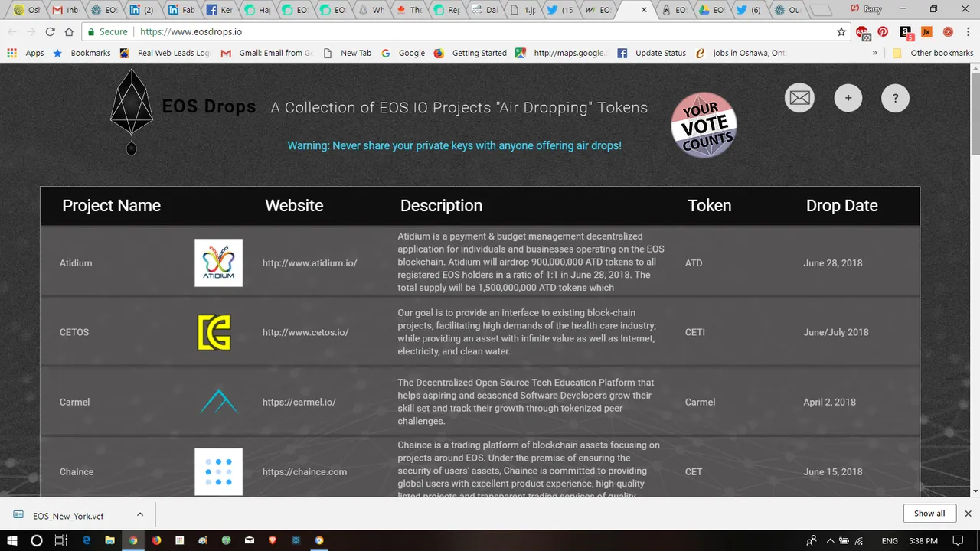Open the Google bookmark
The image size is (980, 551).
(403, 53)
